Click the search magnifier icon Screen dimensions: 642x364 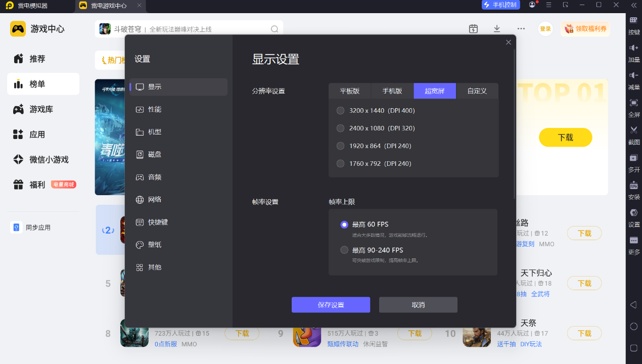274,29
